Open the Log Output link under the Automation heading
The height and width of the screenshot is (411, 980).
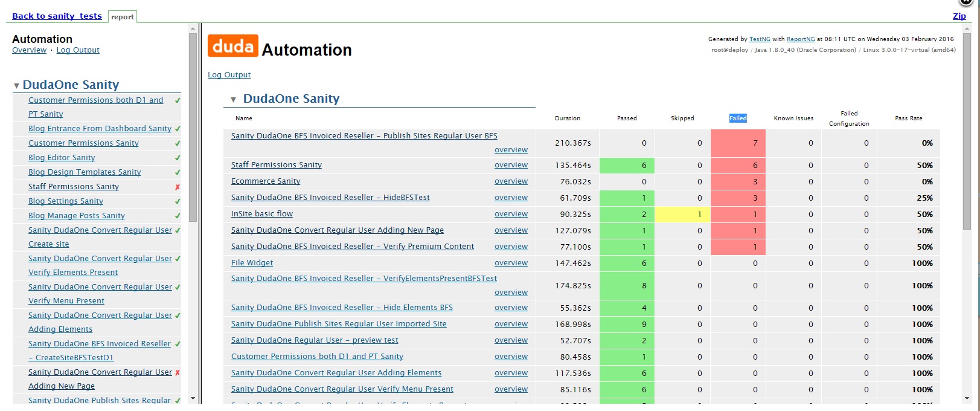[229, 75]
